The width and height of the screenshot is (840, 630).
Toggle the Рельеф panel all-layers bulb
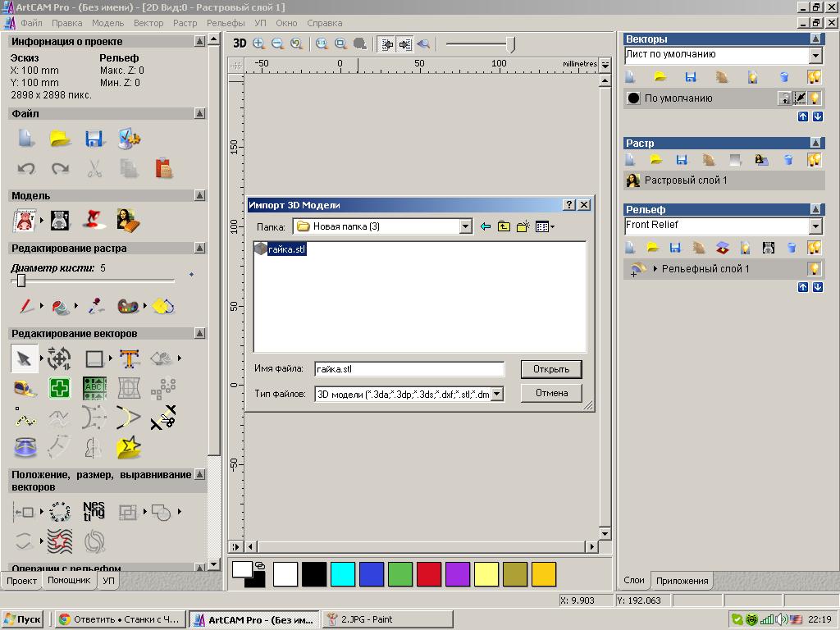pyautogui.click(x=815, y=248)
